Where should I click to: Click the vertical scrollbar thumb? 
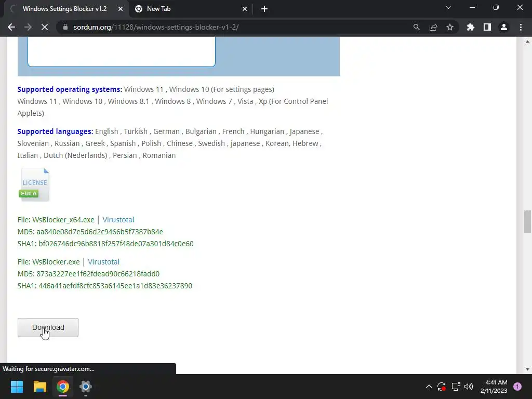527,221
